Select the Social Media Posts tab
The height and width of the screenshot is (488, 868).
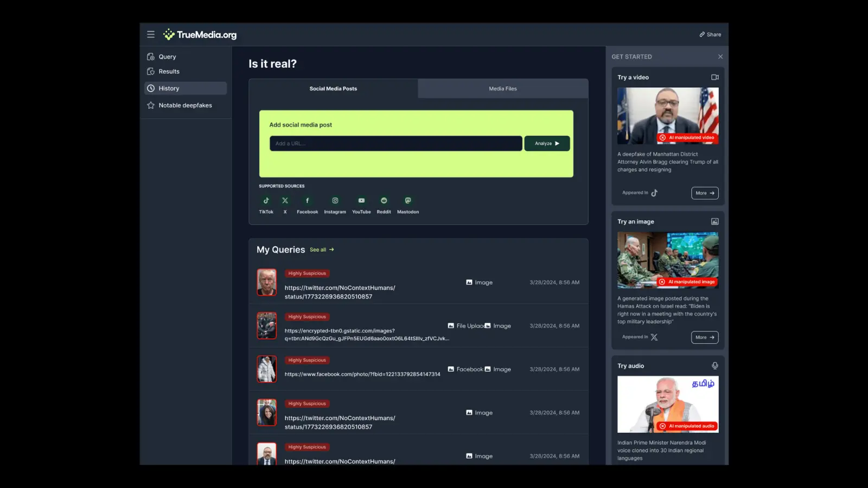point(333,88)
